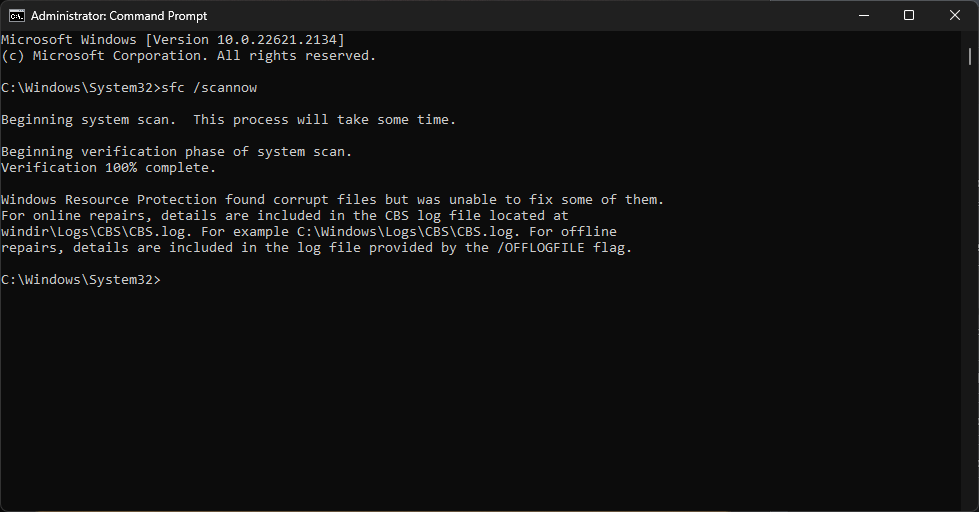Click "This process will take some time." text
Screen dimensions: 979x512
pyautogui.click(x=324, y=120)
